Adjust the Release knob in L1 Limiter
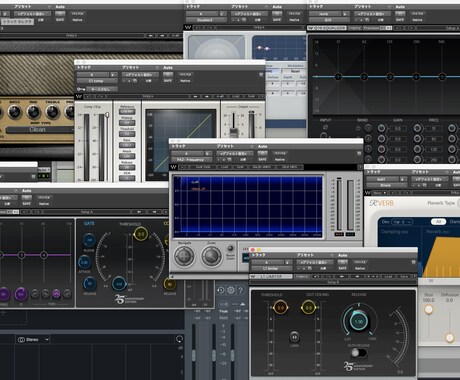 tap(358, 322)
